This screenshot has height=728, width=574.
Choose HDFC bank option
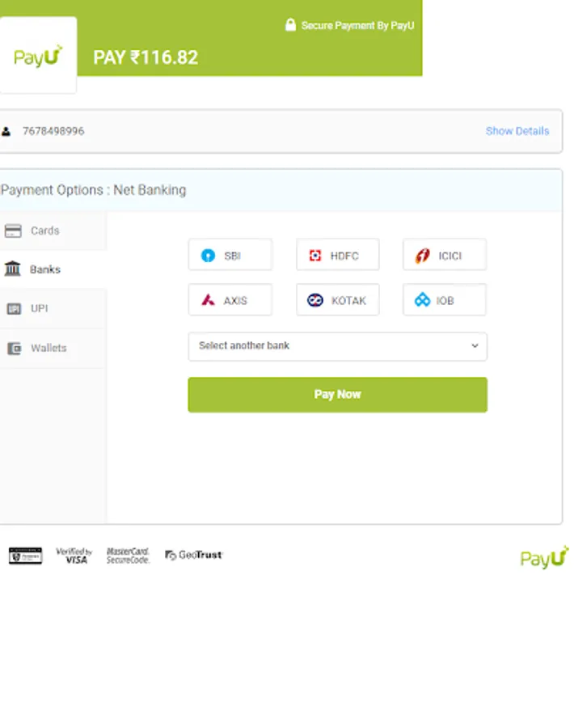coord(337,256)
